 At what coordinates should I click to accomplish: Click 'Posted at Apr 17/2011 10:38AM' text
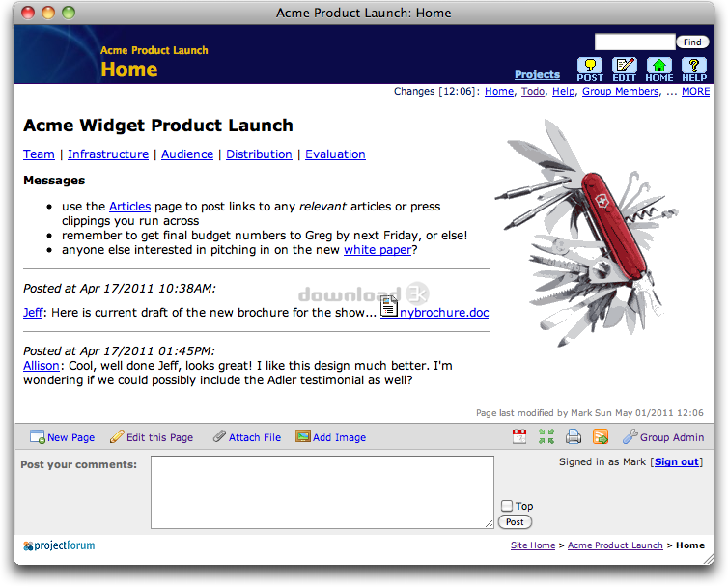[x=120, y=289]
